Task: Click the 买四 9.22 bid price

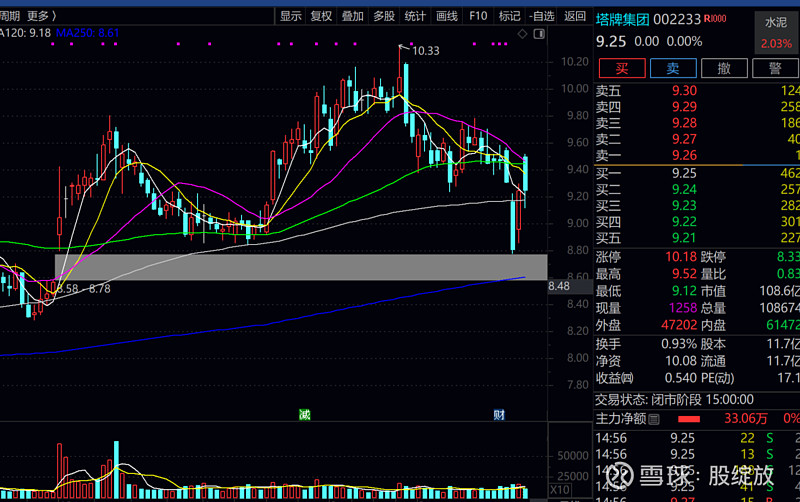Action: 684,222
